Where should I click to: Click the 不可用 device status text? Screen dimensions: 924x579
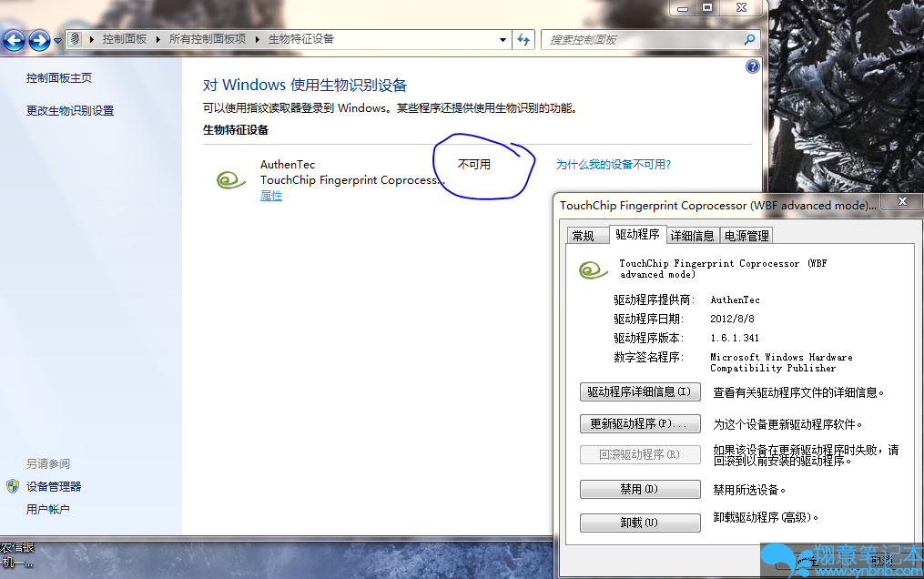point(474,165)
